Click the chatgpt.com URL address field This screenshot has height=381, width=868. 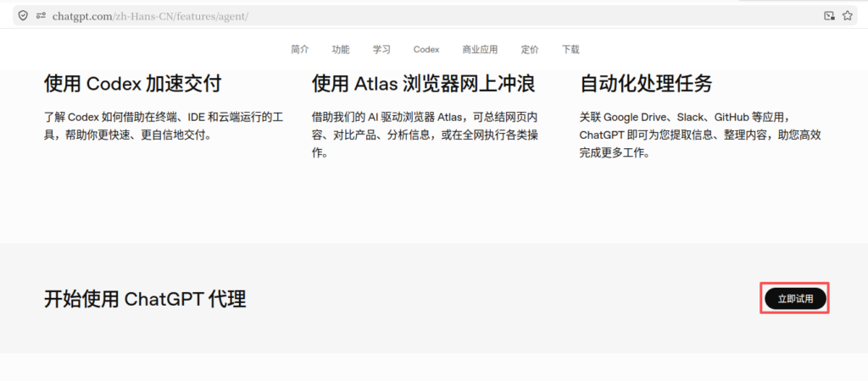(434, 16)
